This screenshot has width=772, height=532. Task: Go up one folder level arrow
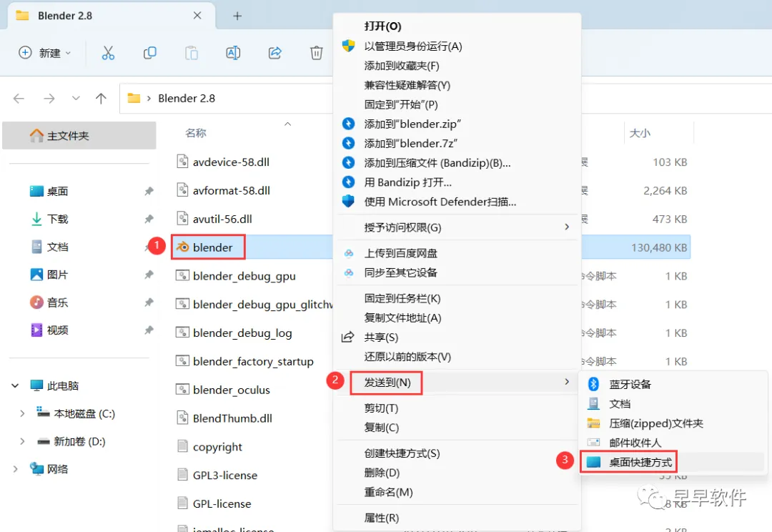coord(101,99)
